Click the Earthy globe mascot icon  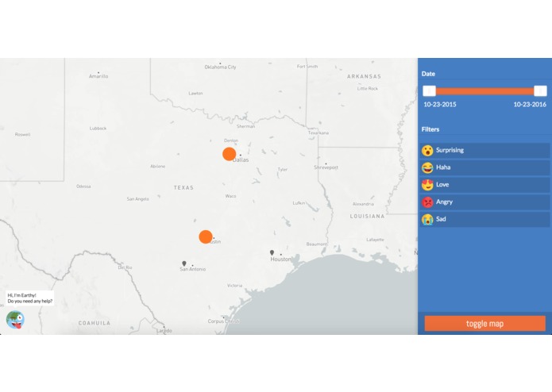coord(15,320)
